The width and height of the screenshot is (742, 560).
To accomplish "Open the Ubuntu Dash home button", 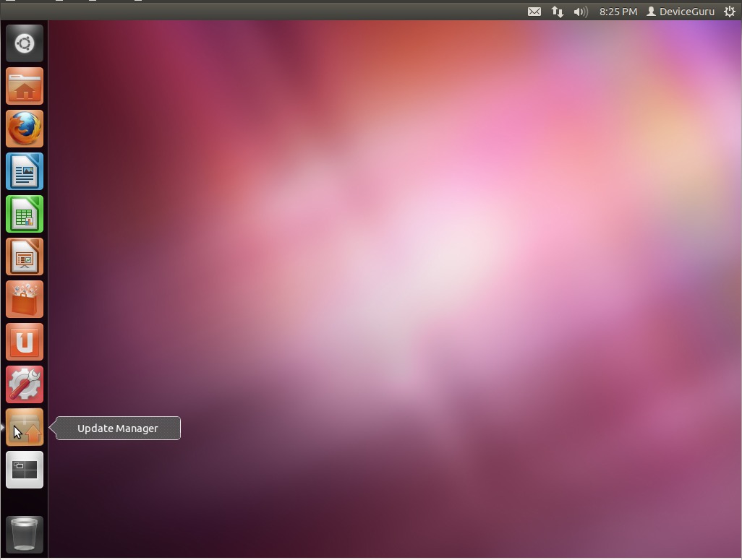I will 25,43.
